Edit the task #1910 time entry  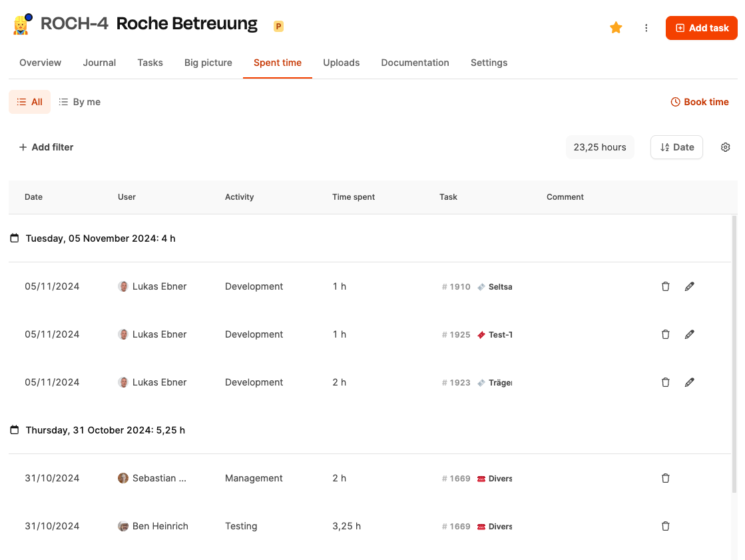(690, 286)
